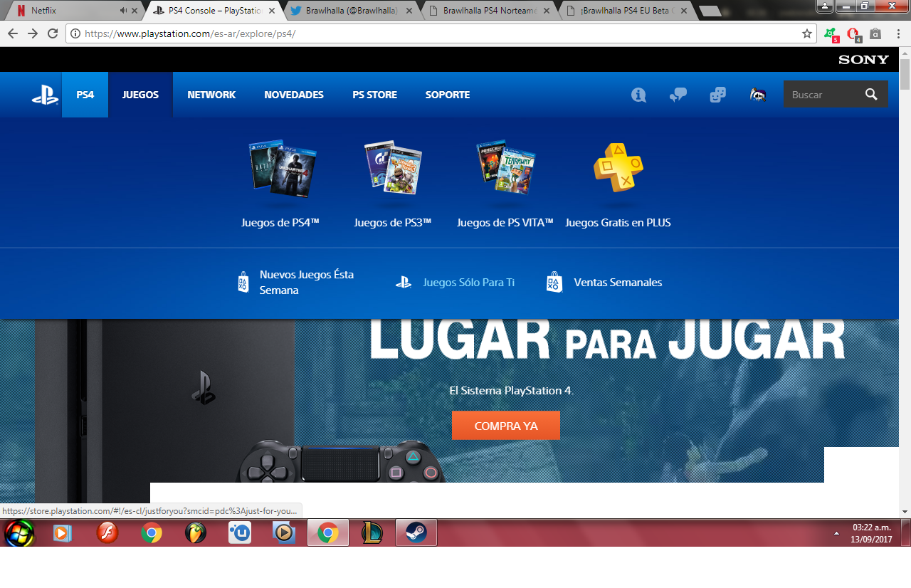Screen dimensions: 911x588
Task: Open the Windows Media Player taskbar icon
Action: click(x=63, y=532)
